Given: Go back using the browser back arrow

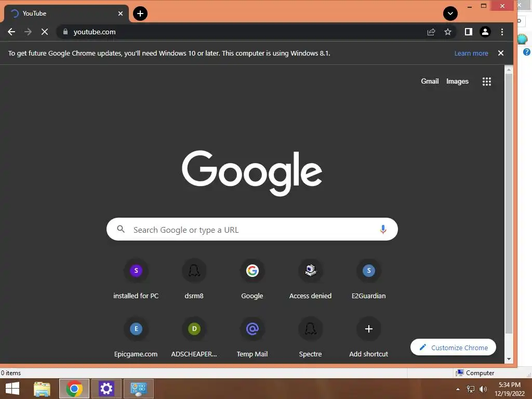Looking at the screenshot, I should pyautogui.click(x=11, y=32).
